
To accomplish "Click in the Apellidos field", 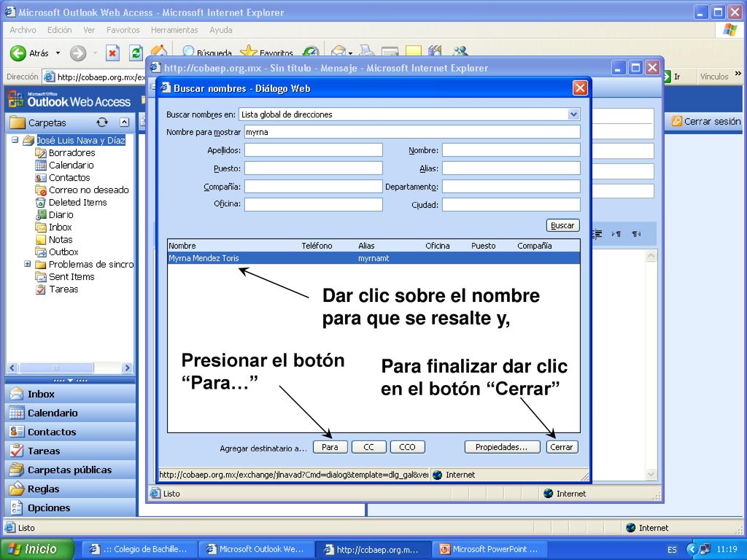I will [x=314, y=150].
